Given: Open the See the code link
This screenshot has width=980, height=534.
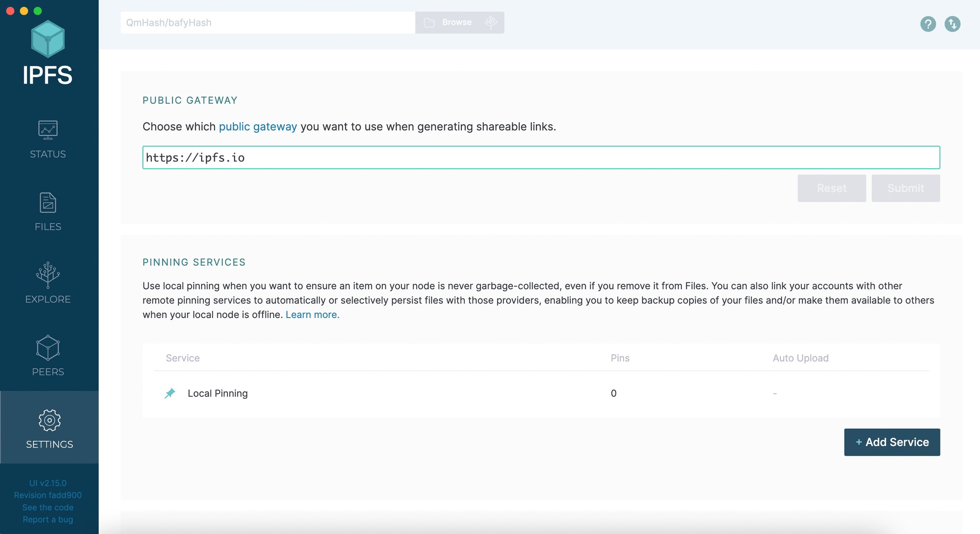Looking at the screenshot, I should point(48,507).
